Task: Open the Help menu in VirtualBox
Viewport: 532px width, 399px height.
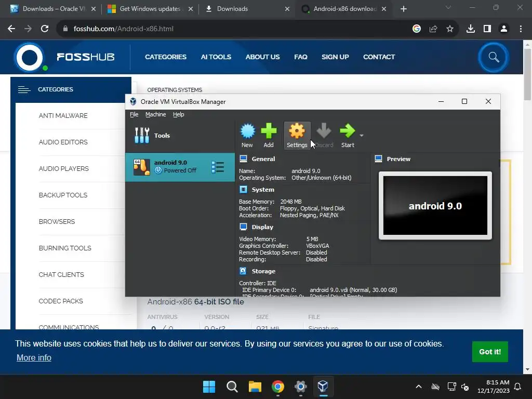Action: point(179,114)
